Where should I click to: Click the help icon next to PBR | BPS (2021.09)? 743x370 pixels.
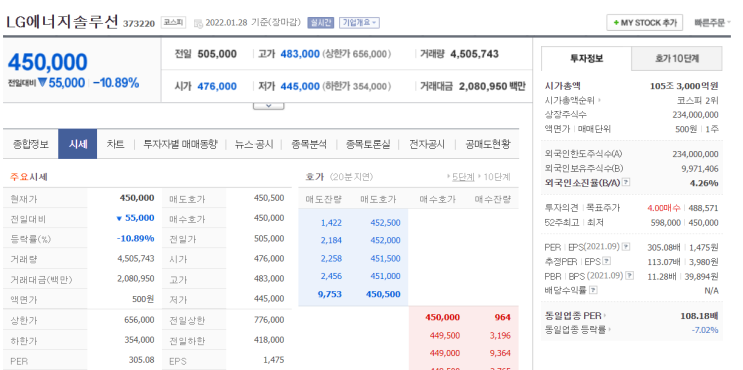point(630,275)
